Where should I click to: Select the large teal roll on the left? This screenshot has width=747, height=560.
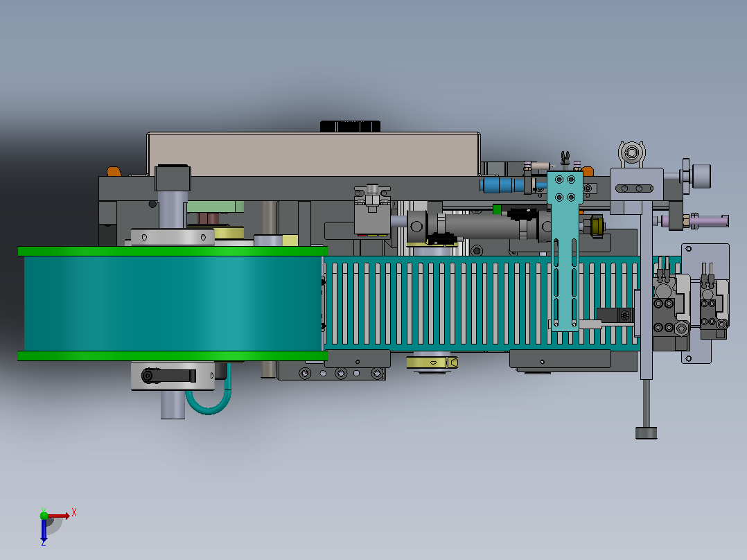[173, 304]
